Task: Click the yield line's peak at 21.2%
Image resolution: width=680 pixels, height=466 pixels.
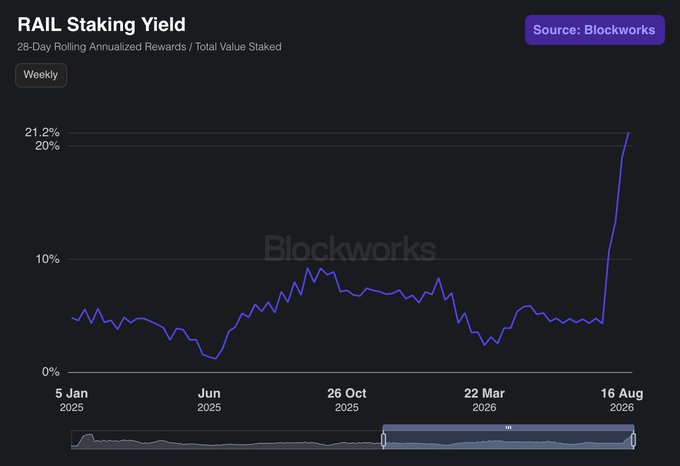Action: pos(629,133)
